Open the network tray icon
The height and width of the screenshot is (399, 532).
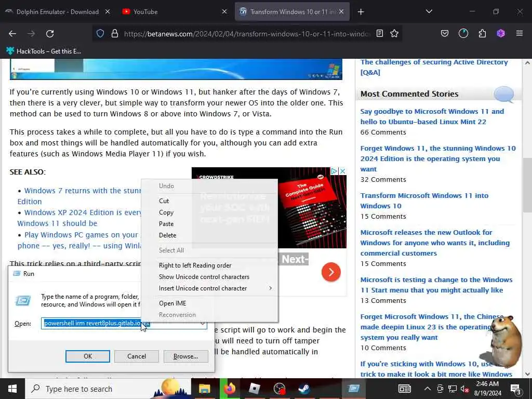point(453,389)
